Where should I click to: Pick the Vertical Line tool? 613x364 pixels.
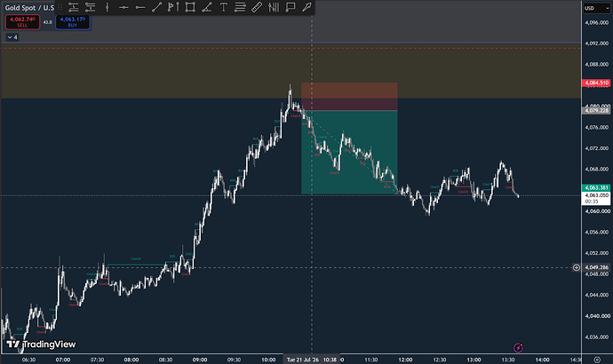pos(107,7)
